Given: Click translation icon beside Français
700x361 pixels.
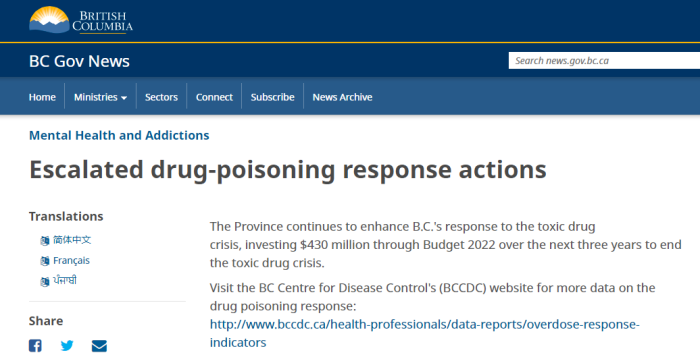Looking at the screenshot, I should (45, 261).
